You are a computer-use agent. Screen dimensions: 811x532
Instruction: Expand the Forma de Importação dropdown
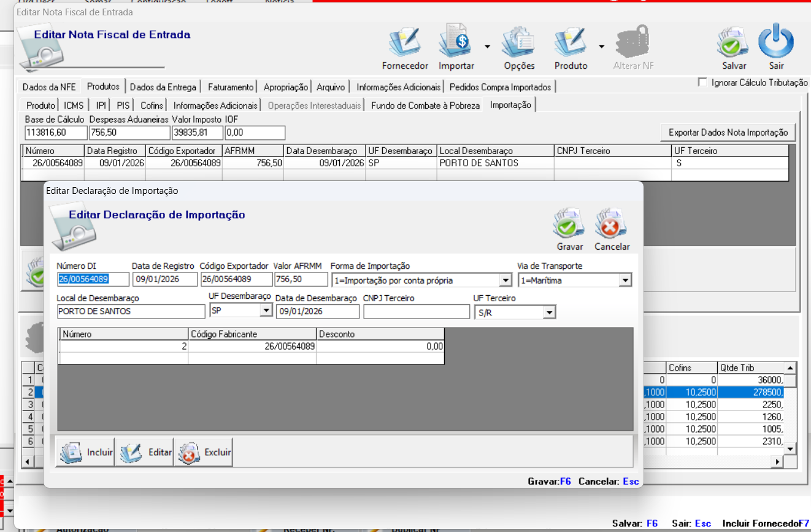[505, 280]
